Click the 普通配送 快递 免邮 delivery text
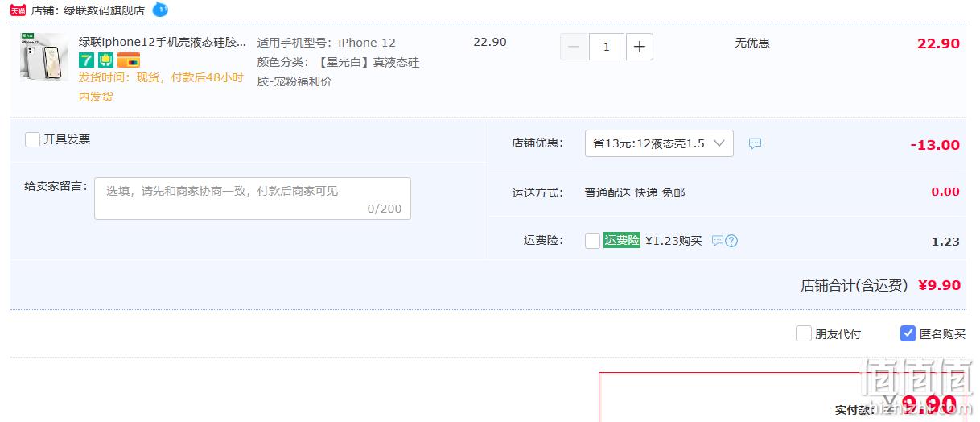The image size is (980, 422). pyautogui.click(x=635, y=192)
